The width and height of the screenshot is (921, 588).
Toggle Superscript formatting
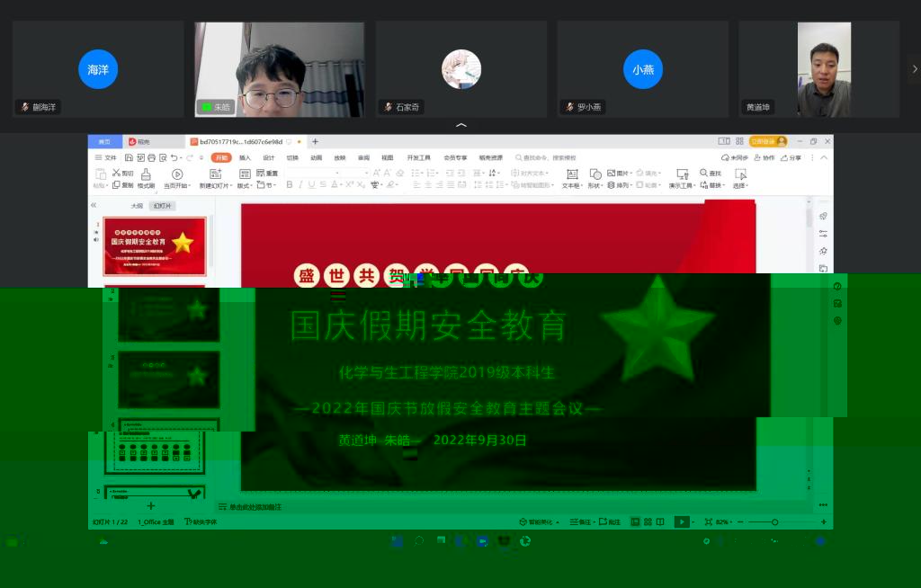point(350,184)
